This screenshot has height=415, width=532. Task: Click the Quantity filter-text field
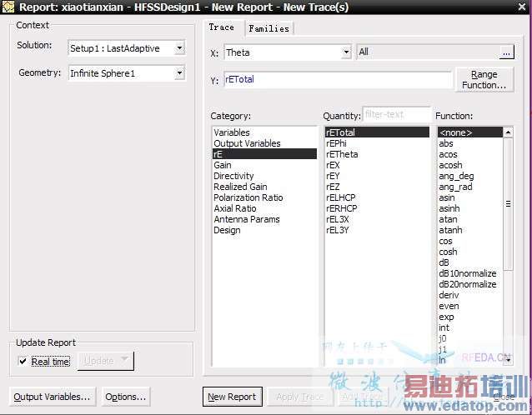(x=396, y=115)
